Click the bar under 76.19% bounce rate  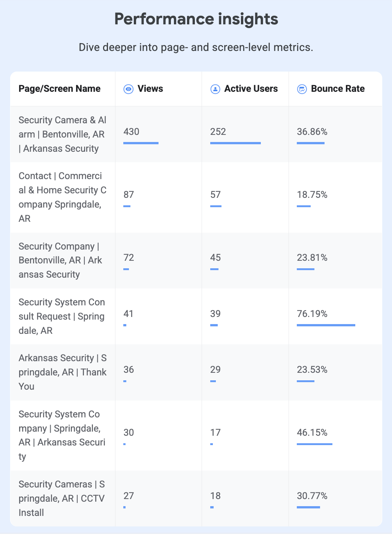pyautogui.click(x=326, y=325)
